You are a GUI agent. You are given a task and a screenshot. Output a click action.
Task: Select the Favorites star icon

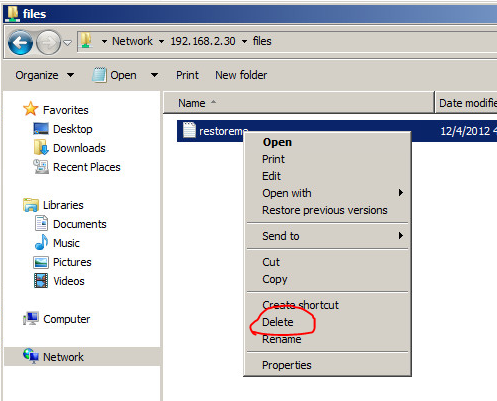pos(30,109)
